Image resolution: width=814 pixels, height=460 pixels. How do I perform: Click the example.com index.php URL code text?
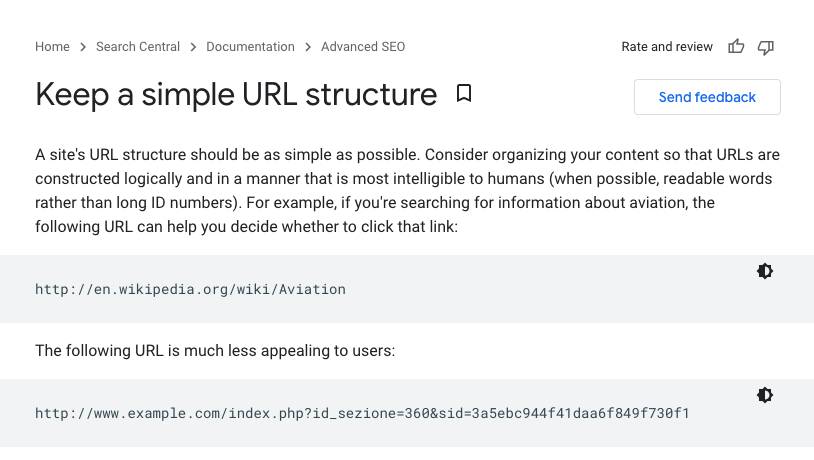(x=362, y=413)
